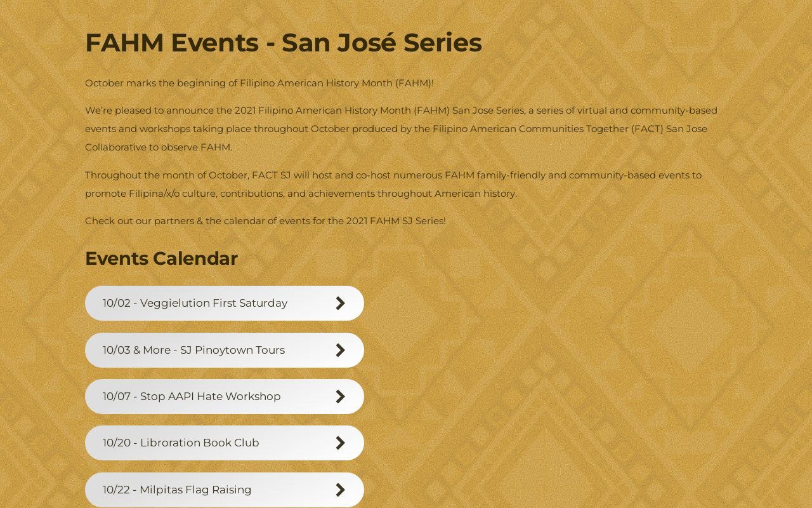
Task: Select the FAHM Events San José Series title
Action: pos(284,43)
